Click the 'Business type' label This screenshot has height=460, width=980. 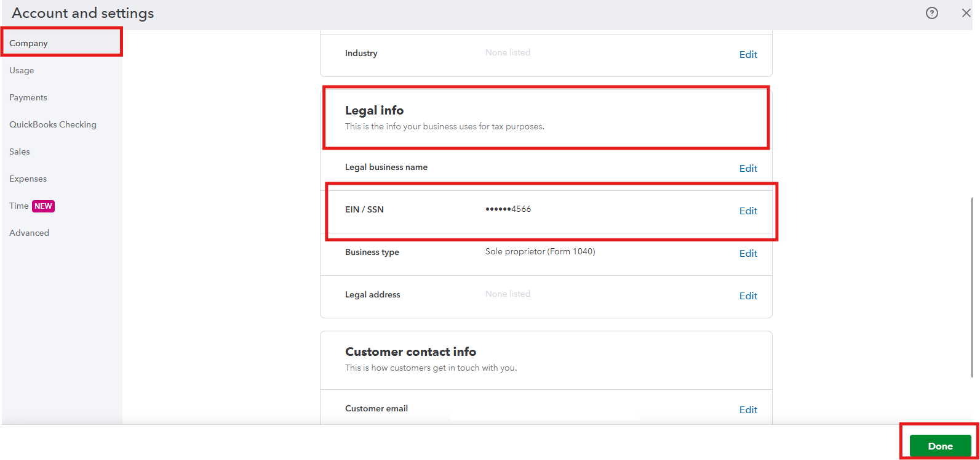372,252
